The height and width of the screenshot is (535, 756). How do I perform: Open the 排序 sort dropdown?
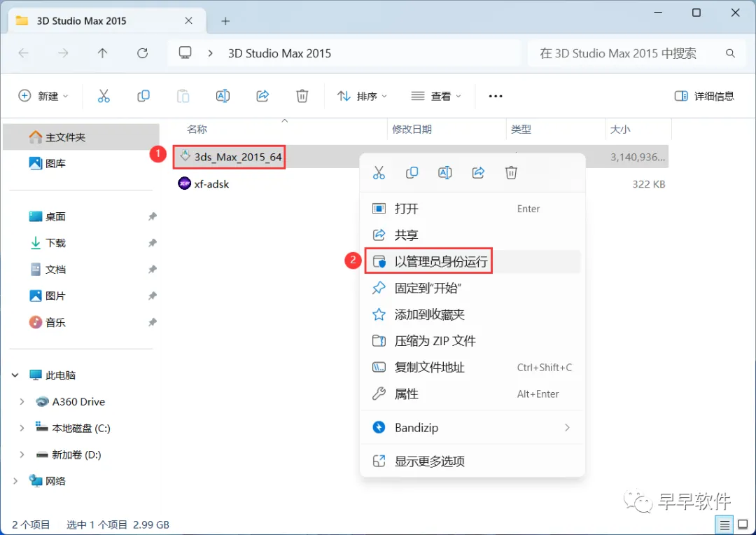pyautogui.click(x=362, y=96)
